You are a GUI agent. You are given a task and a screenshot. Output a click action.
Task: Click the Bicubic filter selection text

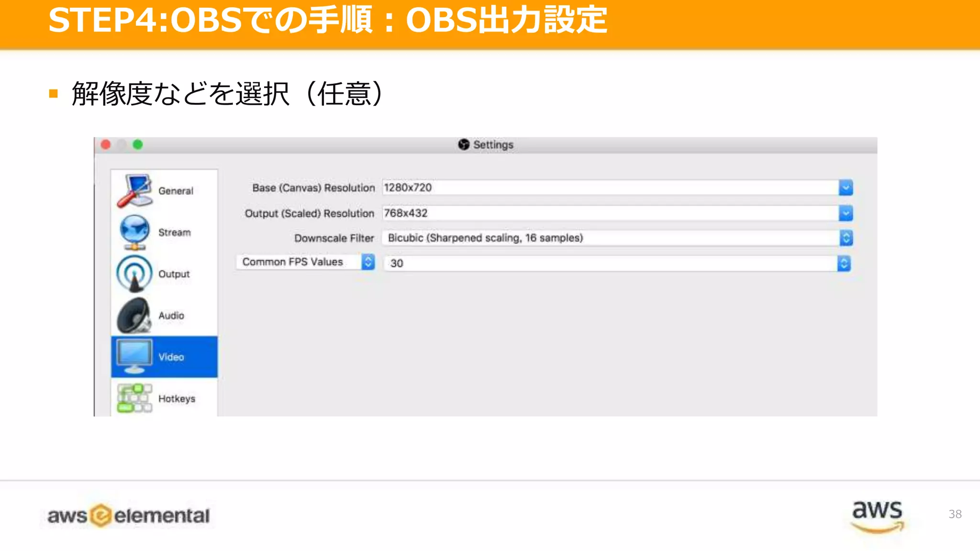(x=485, y=238)
